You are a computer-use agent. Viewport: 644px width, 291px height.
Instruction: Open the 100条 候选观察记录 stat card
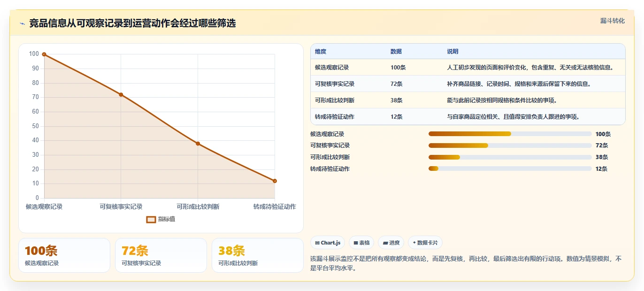(64, 255)
